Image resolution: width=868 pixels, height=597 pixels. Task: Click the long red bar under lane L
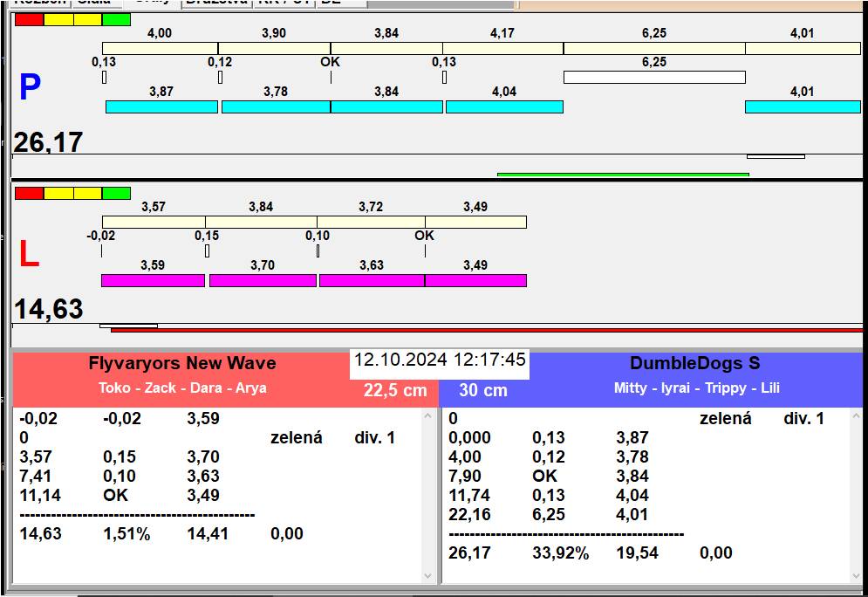pyautogui.click(x=487, y=330)
